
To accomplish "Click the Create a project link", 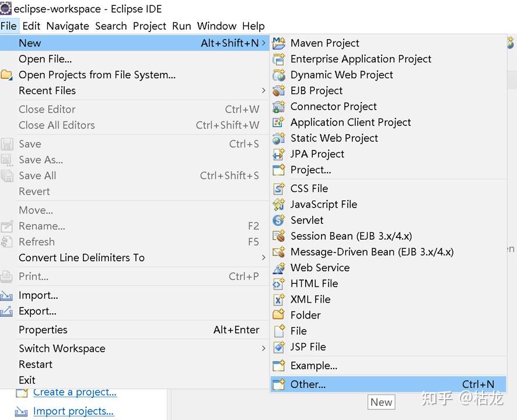I will tap(75, 392).
